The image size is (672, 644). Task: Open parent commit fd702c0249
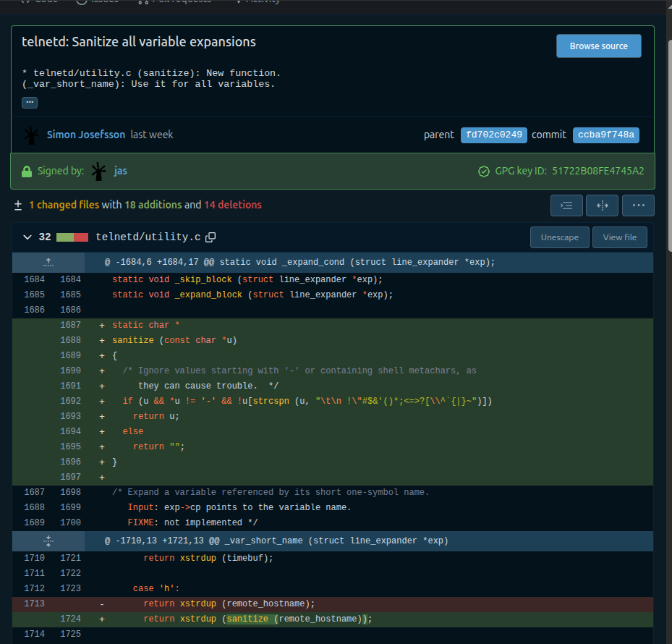click(493, 135)
